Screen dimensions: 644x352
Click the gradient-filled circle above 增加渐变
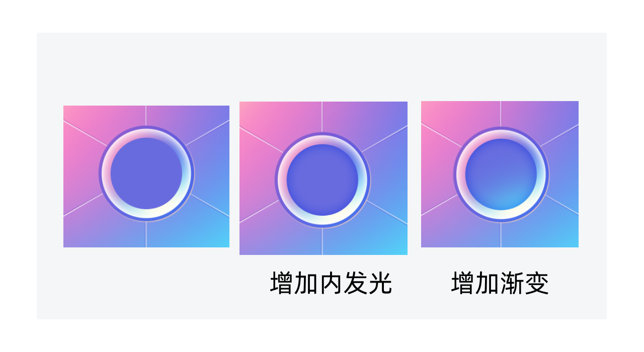click(x=501, y=174)
